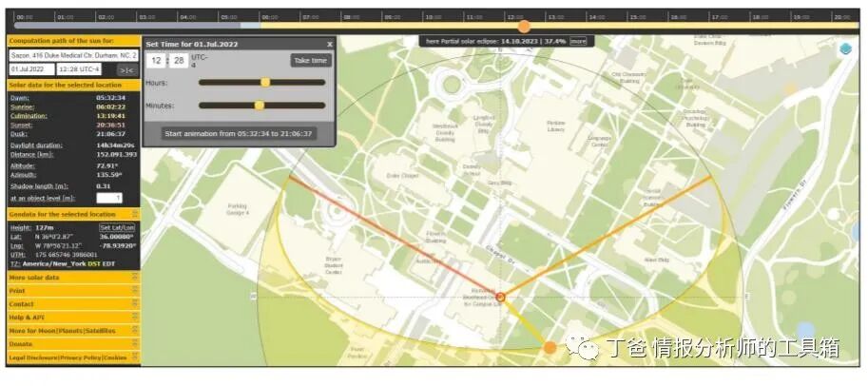The width and height of the screenshot is (868, 386).
Task: Expand Legal Disclosure|Privacy Policy|Cookies section
Action: 73,357
